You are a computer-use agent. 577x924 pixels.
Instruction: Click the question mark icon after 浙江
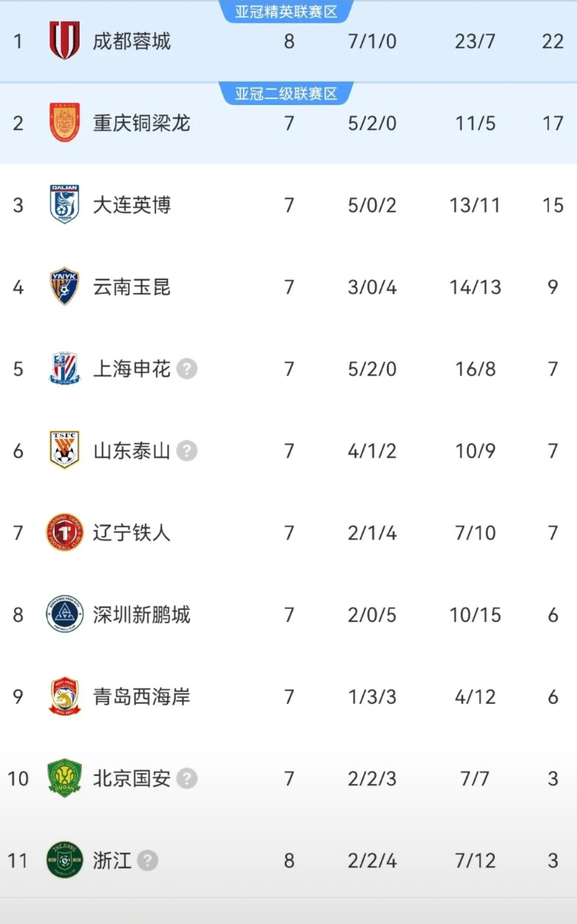click(x=148, y=860)
